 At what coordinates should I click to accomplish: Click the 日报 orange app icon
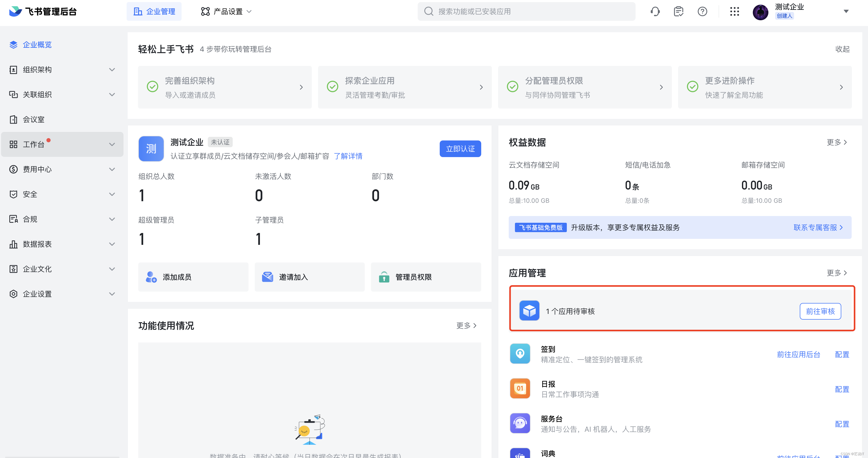point(520,388)
